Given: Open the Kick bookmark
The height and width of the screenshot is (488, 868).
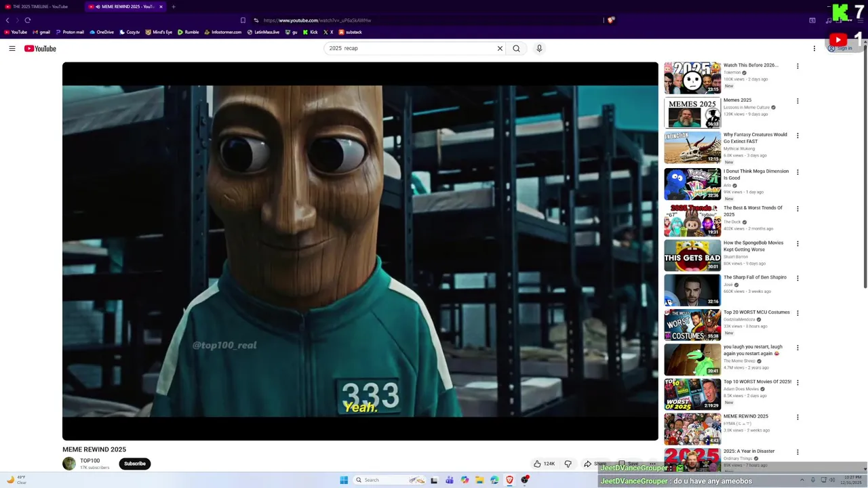Looking at the screenshot, I should (311, 32).
